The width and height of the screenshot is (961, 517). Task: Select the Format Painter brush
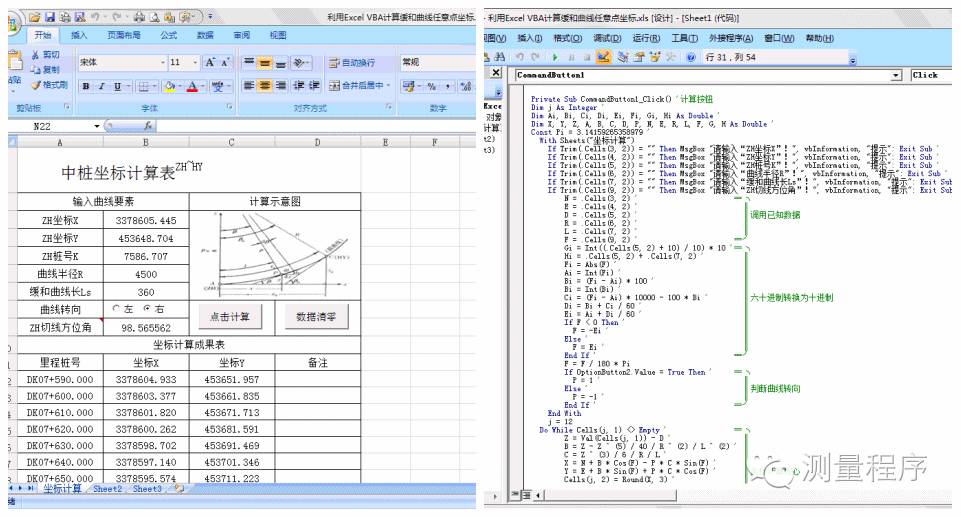pyautogui.click(x=36, y=85)
